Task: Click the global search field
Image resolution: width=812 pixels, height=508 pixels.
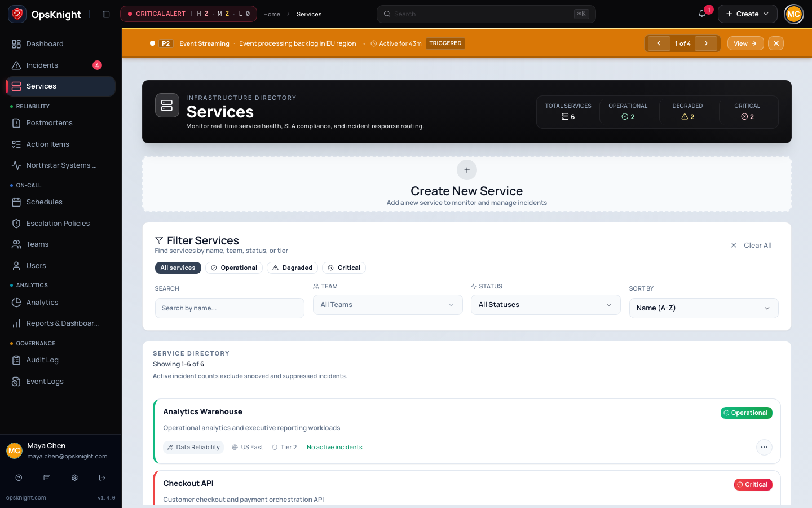Action: (x=486, y=14)
